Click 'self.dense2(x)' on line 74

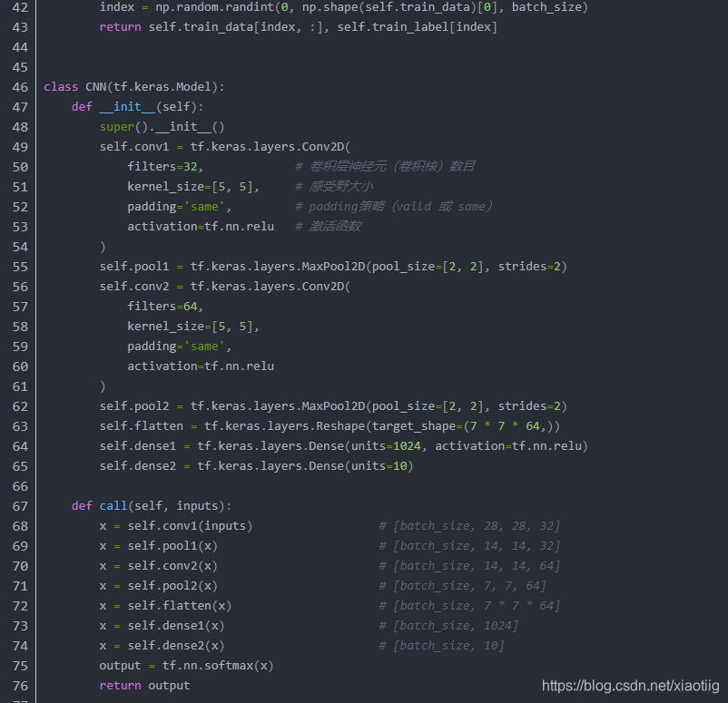tap(176, 646)
